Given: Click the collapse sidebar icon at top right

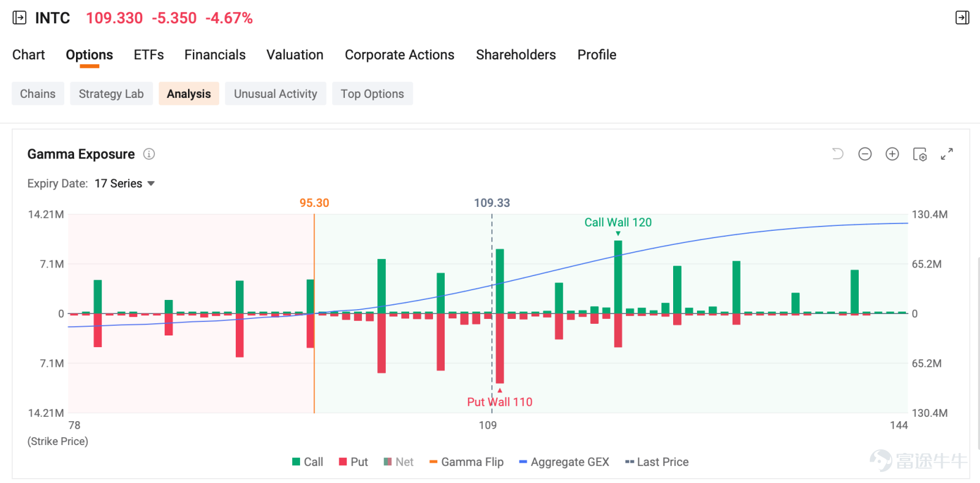Looking at the screenshot, I should [962, 18].
